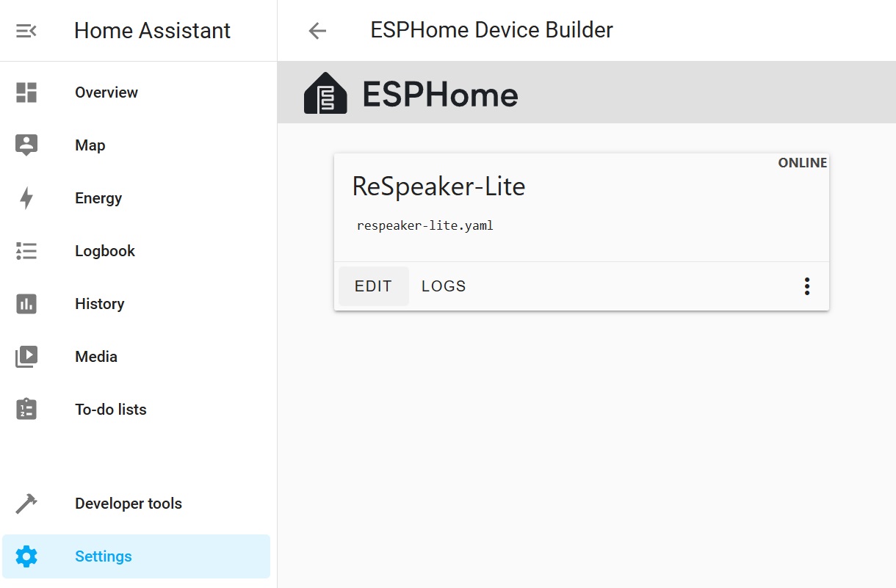Click the ESPHome Device Builder heading

tap(491, 30)
